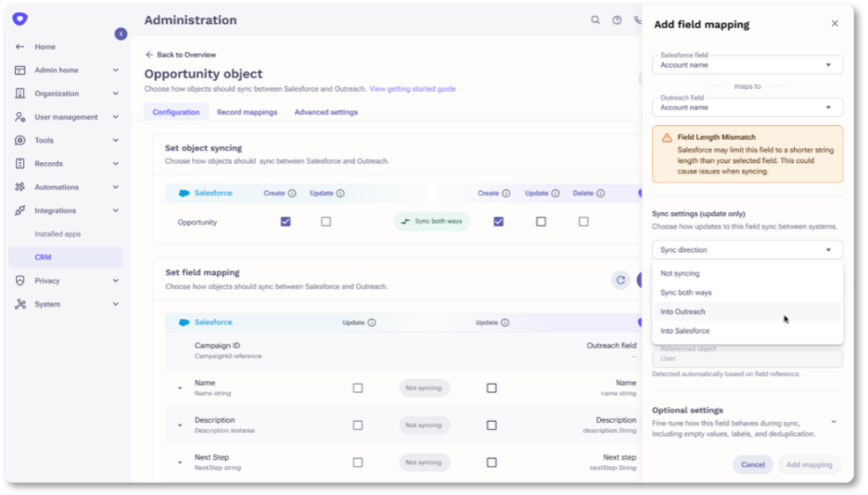This screenshot has width=868, height=495.
Task: Click the info icon next to Outreach Create
Action: point(506,194)
